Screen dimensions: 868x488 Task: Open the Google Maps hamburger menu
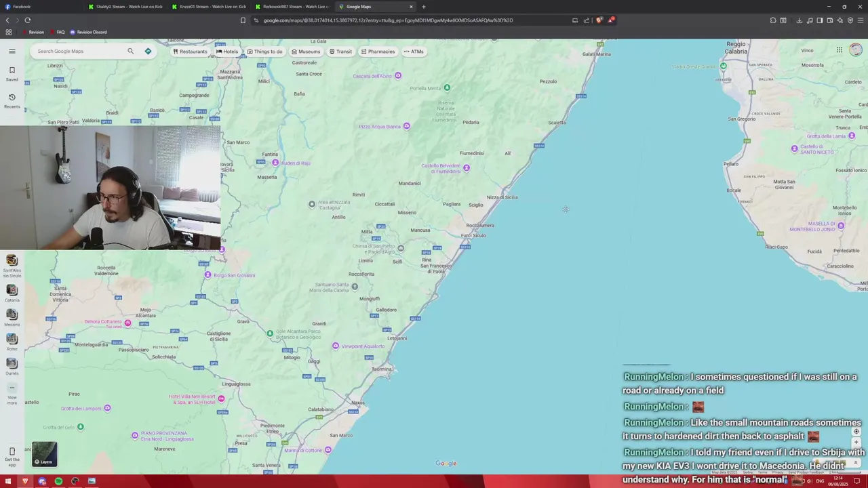[x=12, y=51]
